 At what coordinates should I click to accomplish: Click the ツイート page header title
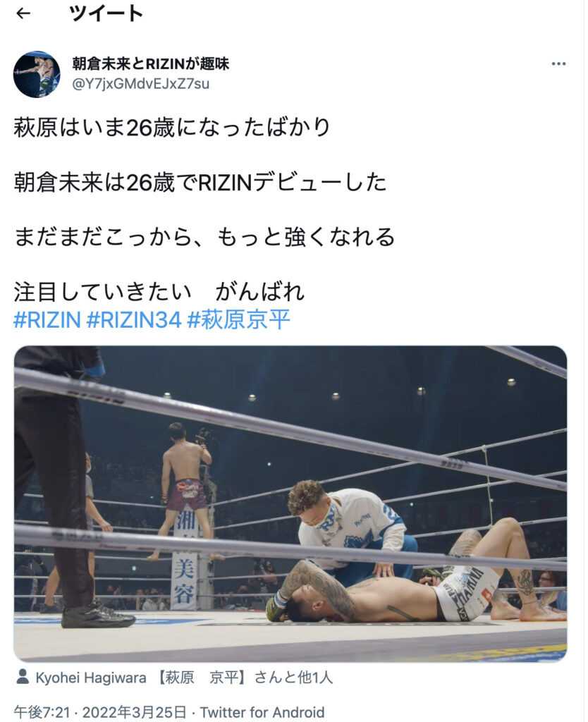point(106,13)
